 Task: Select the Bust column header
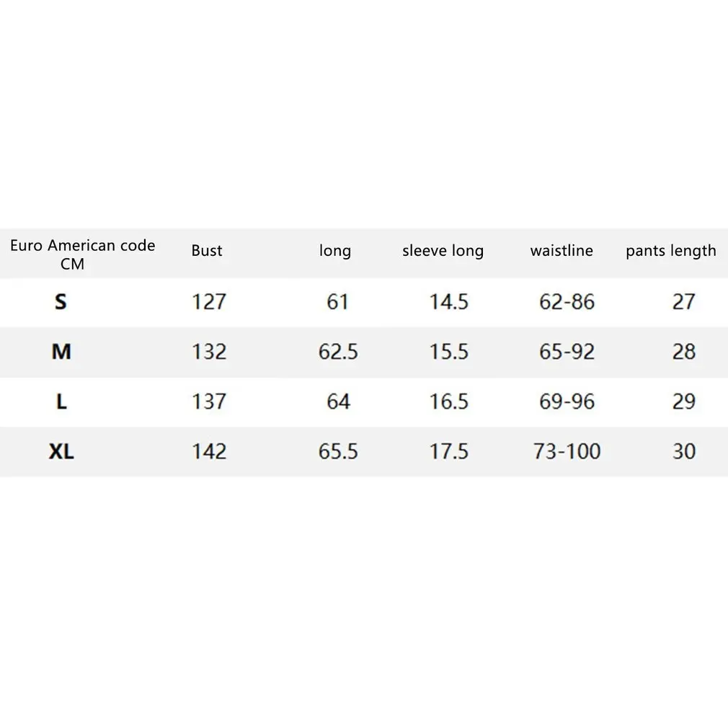(207, 251)
